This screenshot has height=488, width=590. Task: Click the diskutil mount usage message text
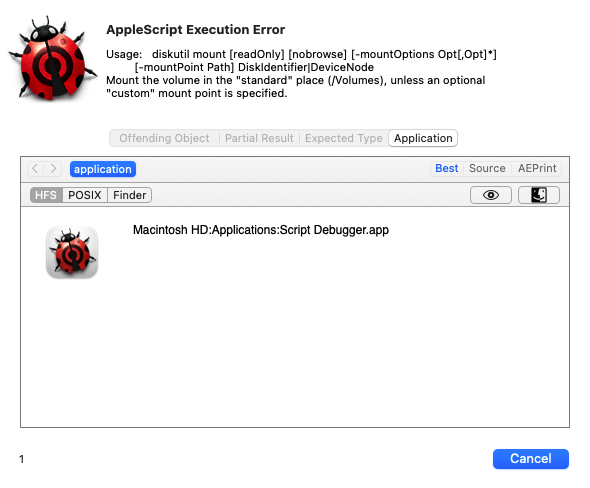[x=301, y=73]
